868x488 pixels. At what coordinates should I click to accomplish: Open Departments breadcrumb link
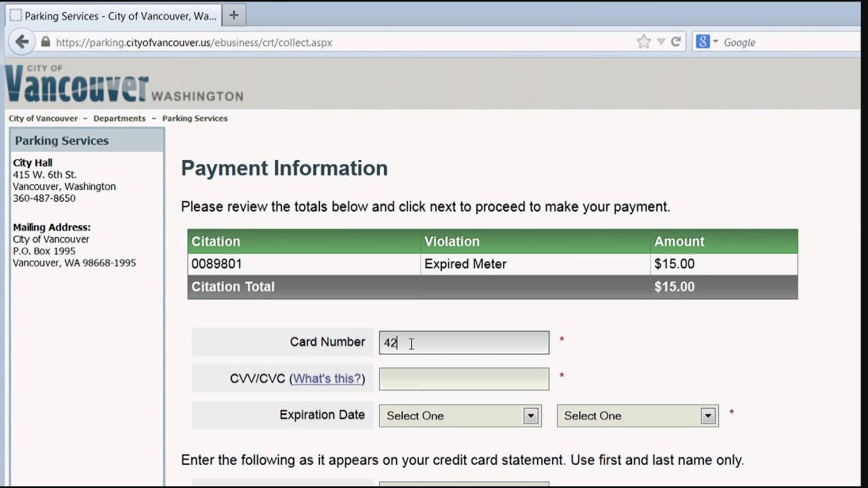point(119,118)
